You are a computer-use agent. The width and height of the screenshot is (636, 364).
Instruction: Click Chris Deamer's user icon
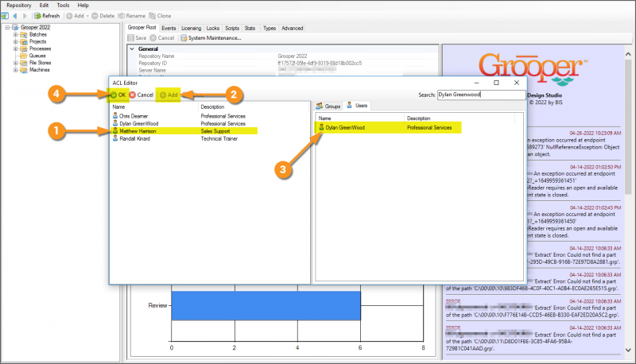pos(115,116)
